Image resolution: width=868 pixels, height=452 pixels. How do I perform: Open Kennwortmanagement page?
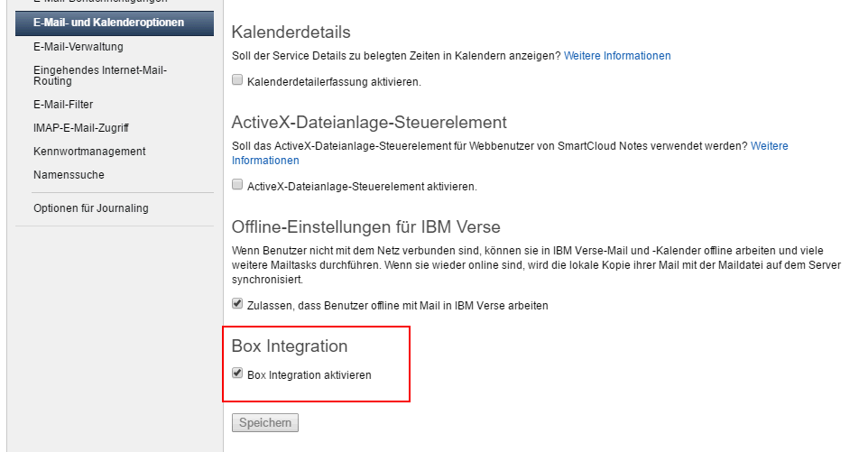coord(89,152)
